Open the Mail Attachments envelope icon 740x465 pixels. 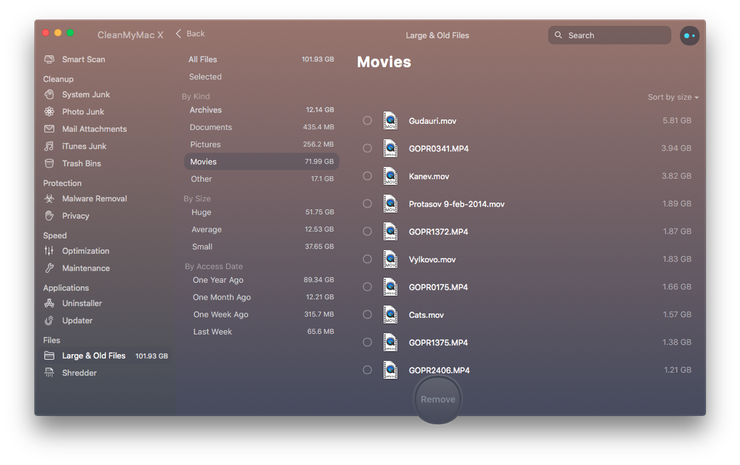pos(49,129)
